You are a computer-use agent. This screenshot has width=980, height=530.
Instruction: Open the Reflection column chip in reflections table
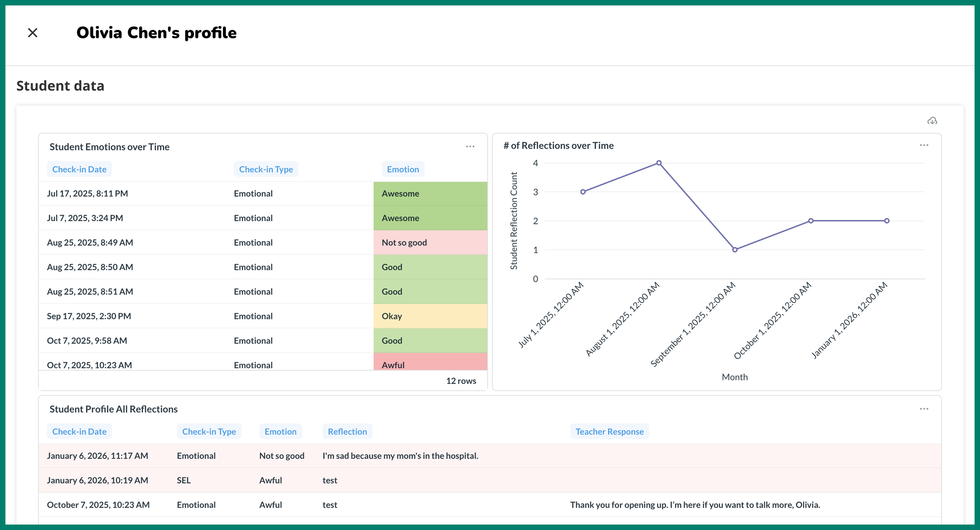click(x=347, y=431)
